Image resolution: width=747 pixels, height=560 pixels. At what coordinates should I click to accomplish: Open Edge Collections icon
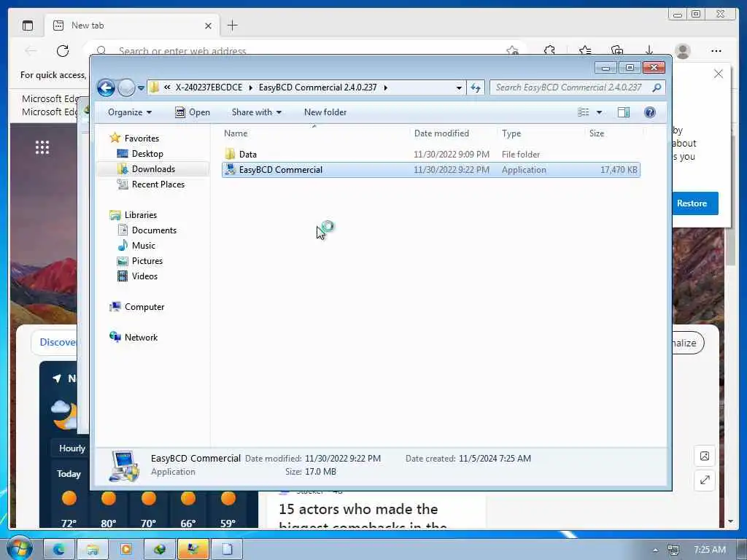(617, 50)
